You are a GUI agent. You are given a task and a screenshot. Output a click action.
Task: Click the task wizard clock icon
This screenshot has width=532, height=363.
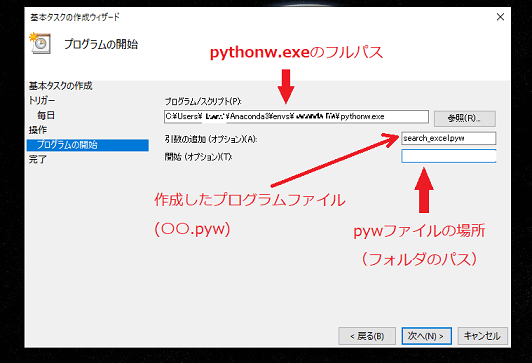tap(40, 43)
